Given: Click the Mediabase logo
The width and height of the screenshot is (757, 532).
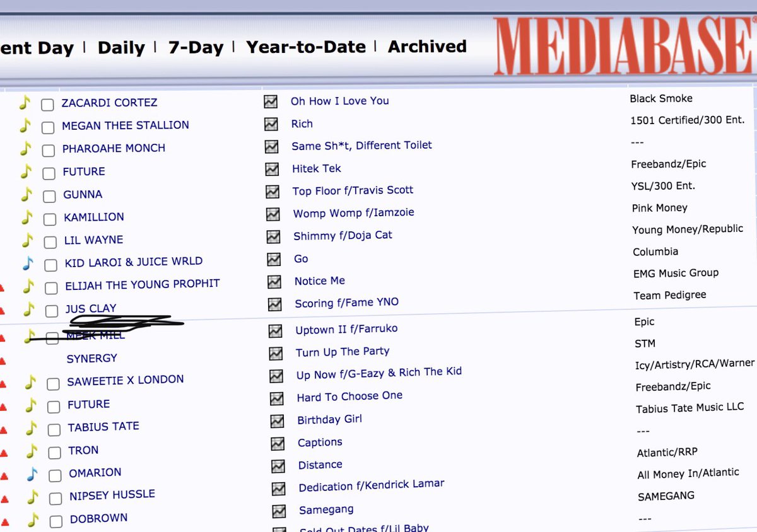Looking at the screenshot, I should click(x=625, y=46).
